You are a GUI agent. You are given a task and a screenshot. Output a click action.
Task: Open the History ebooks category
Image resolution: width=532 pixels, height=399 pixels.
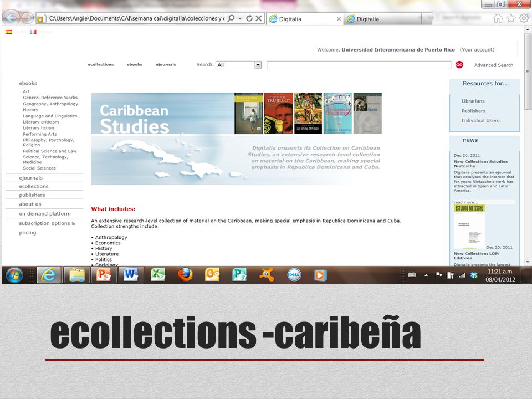[30, 110]
